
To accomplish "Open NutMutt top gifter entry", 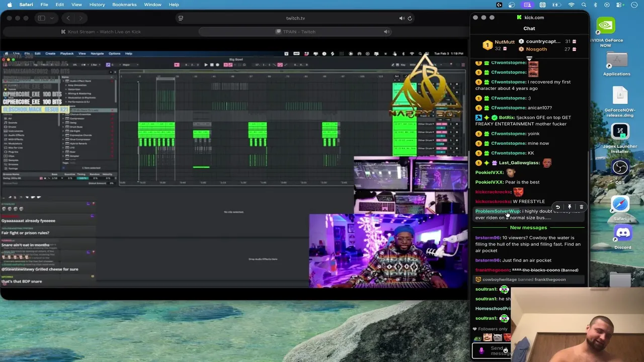I will click(x=499, y=45).
